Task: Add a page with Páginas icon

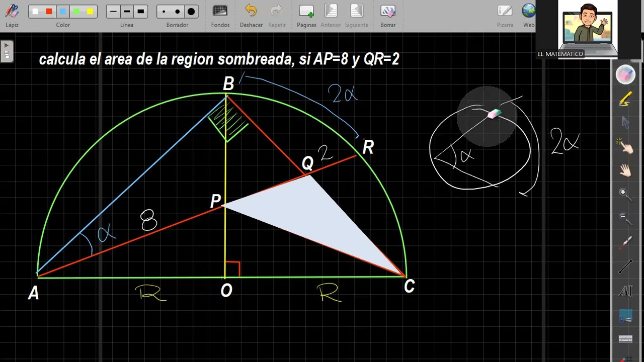Action: [306, 11]
